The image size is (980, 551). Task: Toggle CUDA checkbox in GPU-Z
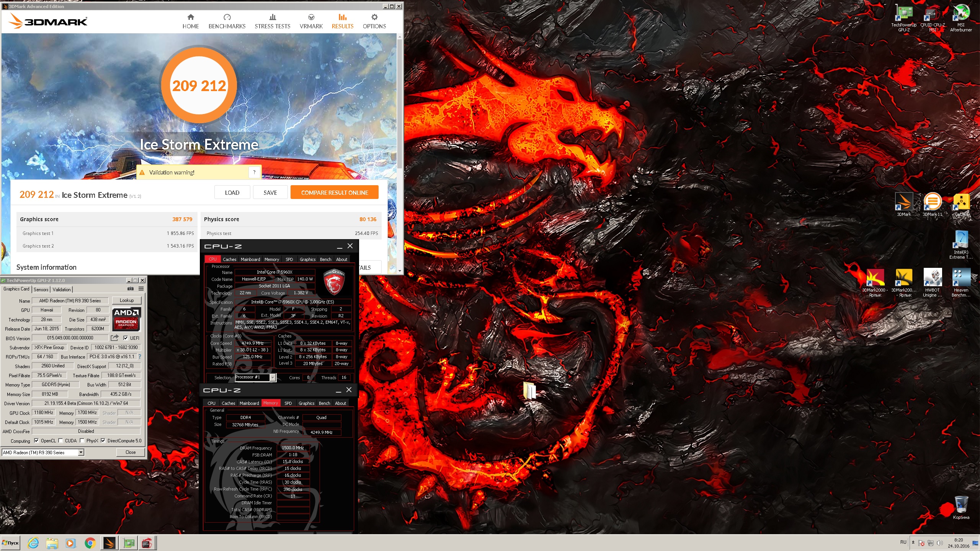60,440
